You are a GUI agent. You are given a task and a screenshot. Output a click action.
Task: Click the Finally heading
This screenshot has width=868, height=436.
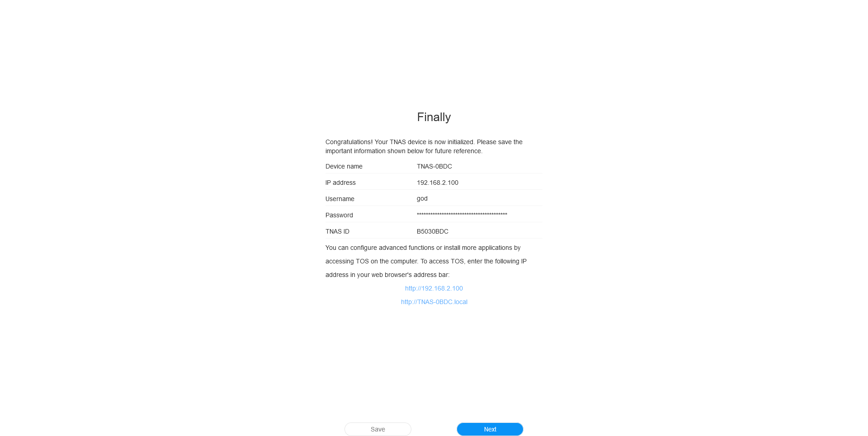coord(434,117)
